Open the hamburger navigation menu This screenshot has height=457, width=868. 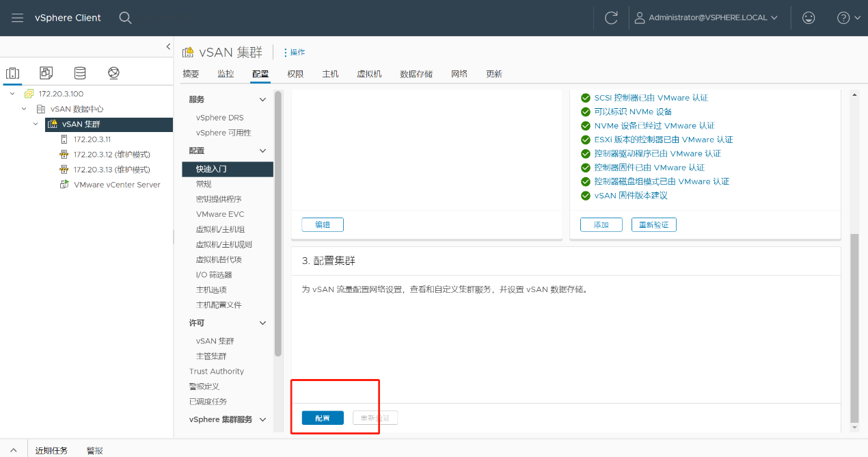[x=17, y=18]
